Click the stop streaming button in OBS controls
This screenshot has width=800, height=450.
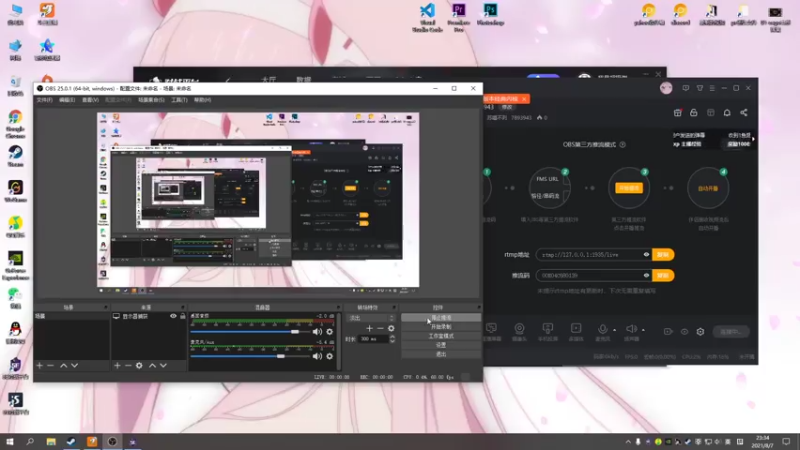point(441,317)
